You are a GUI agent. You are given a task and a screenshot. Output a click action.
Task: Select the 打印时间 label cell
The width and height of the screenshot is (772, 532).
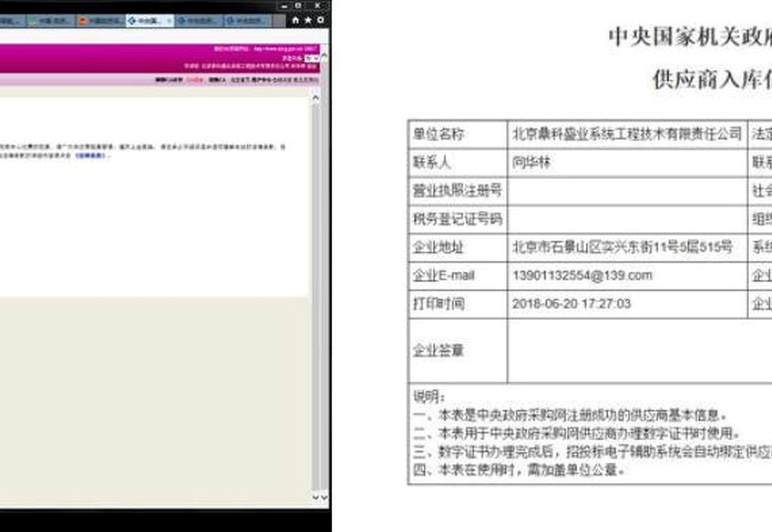(x=458, y=304)
